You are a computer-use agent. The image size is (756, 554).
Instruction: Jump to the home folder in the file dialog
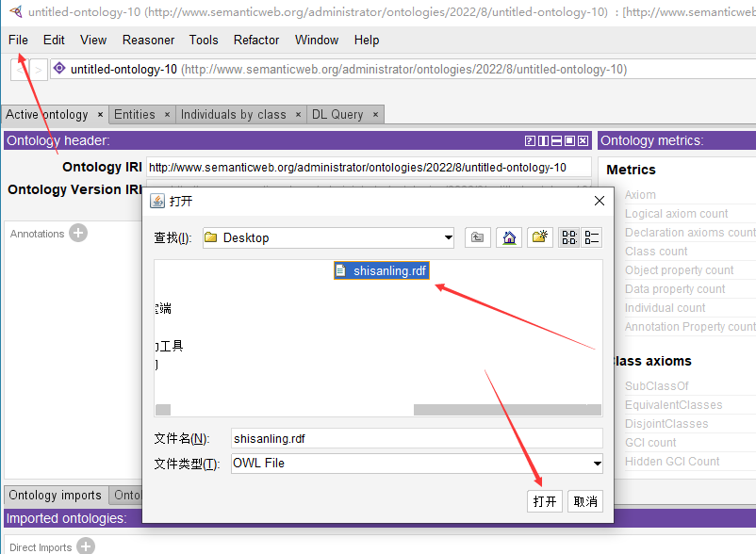tap(509, 237)
